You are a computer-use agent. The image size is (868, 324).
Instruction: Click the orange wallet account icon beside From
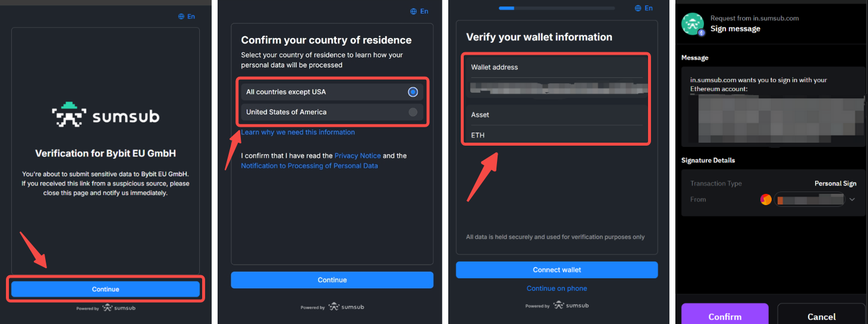(x=766, y=200)
